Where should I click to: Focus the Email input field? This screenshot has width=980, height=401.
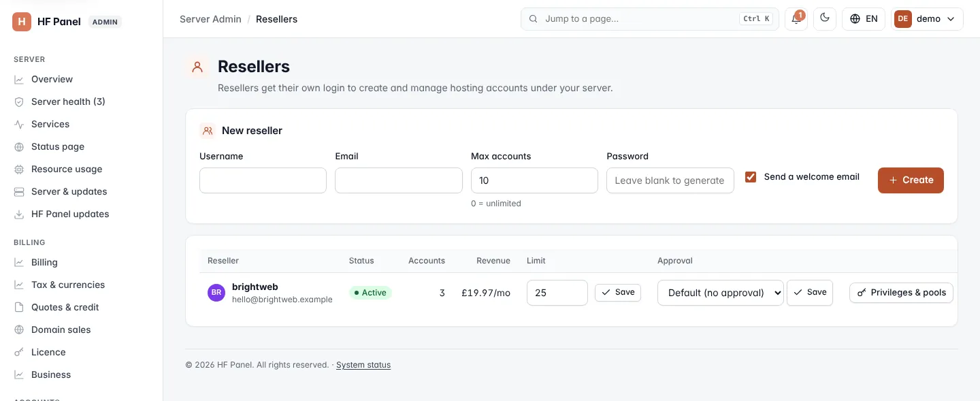(399, 180)
